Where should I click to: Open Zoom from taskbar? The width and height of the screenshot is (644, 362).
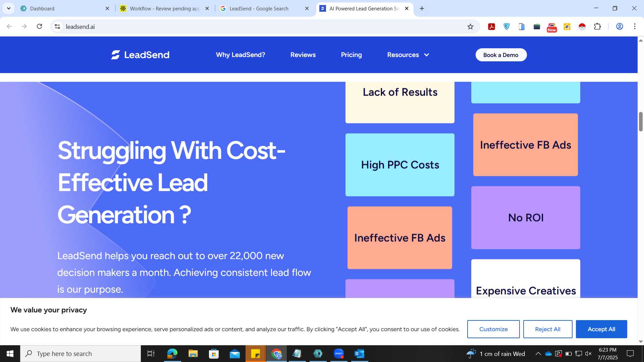339,354
